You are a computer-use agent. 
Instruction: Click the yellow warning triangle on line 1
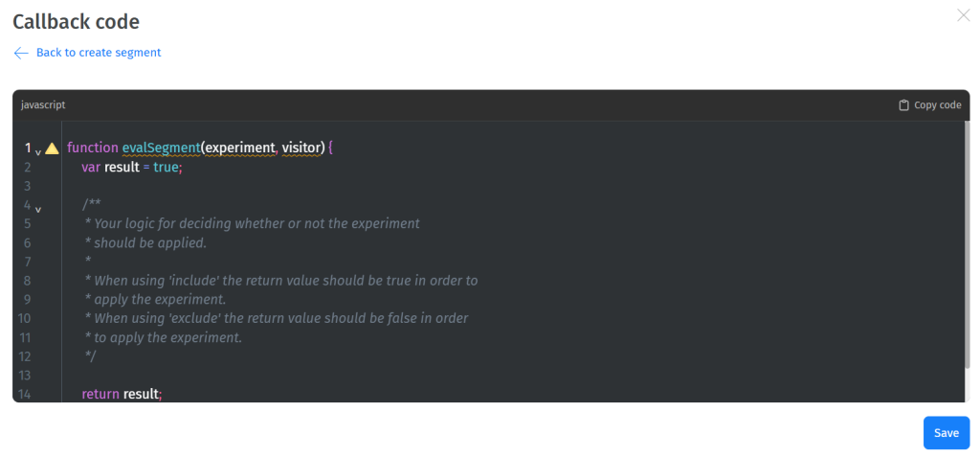52,149
